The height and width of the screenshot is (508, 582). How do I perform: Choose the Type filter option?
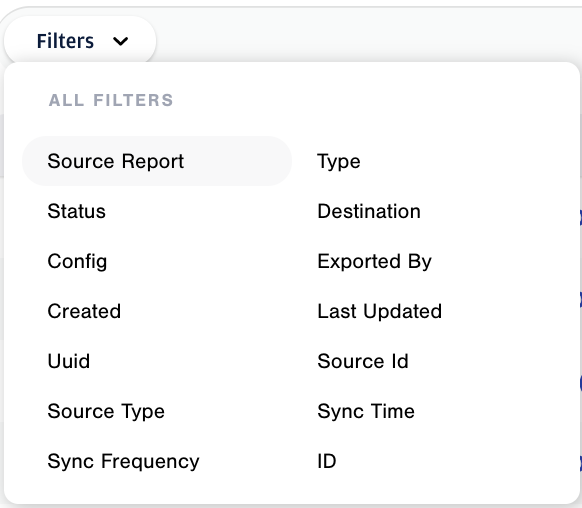click(x=427, y=161)
